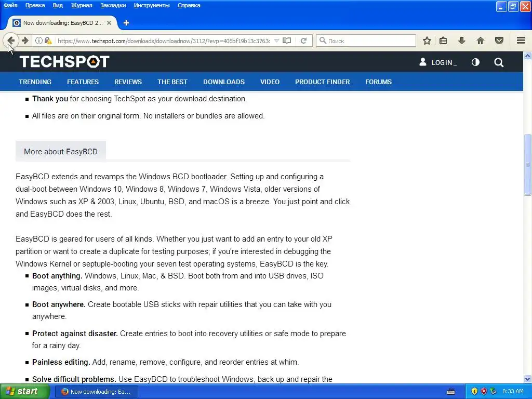Click the vertical scrollbar thumb
The width and height of the screenshot is (532, 399).
click(x=527, y=165)
